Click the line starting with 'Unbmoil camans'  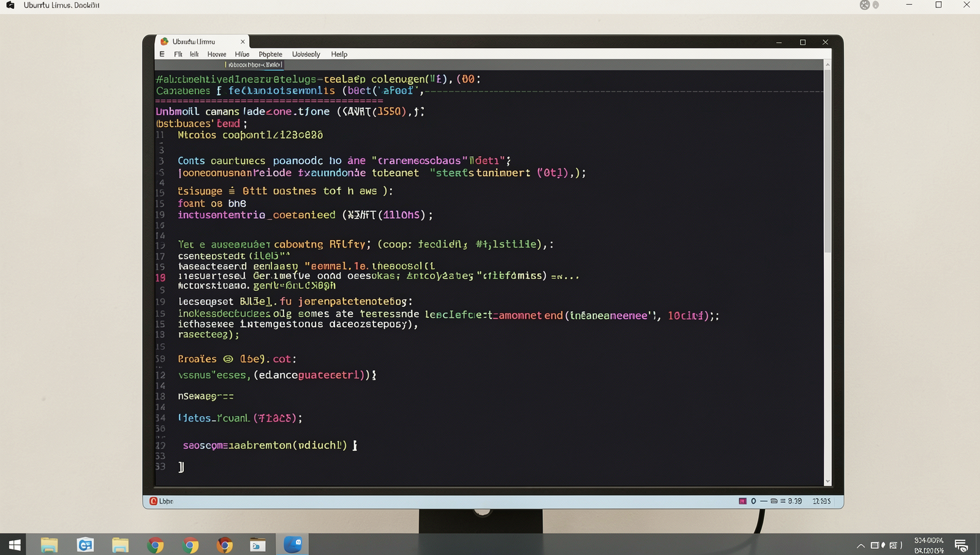click(290, 111)
